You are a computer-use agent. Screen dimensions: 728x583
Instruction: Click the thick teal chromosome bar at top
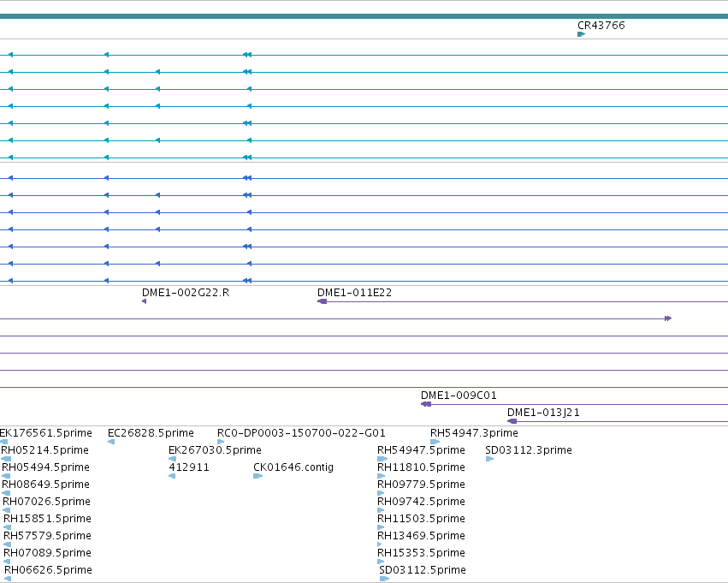coord(364,16)
